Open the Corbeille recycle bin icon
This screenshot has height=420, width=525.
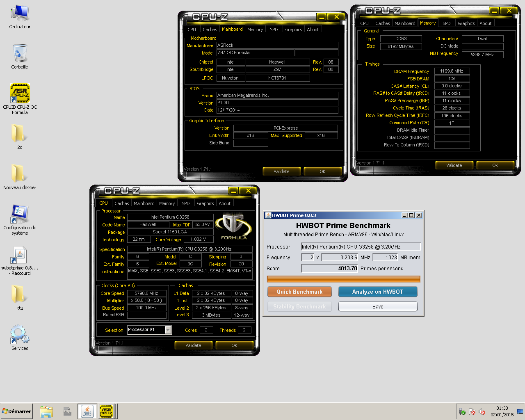tap(20, 57)
